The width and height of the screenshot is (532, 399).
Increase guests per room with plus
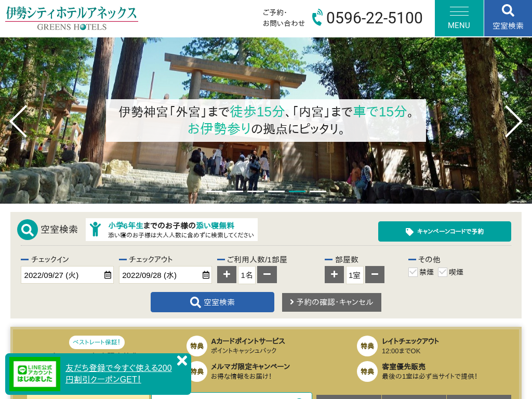[227, 274]
